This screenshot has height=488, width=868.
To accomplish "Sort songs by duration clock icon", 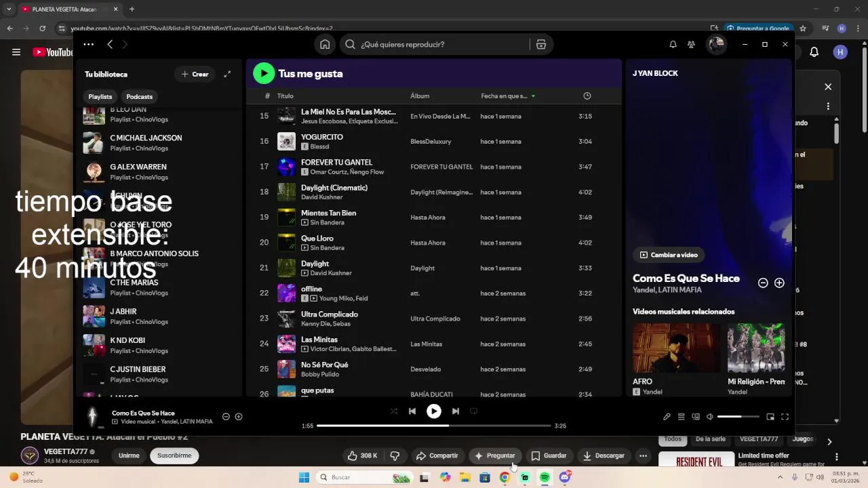I will pyautogui.click(x=587, y=96).
